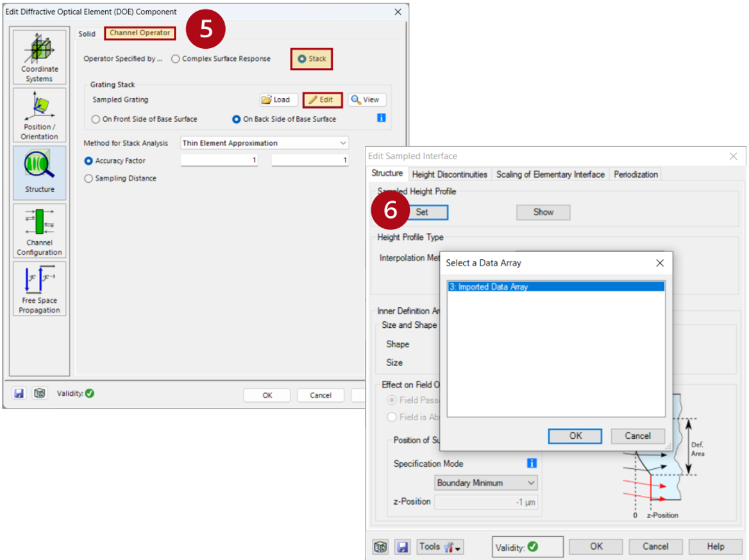The image size is (749, 560).
Task: Click Show for Sampled Height Profile
Action: pos(543,212)
